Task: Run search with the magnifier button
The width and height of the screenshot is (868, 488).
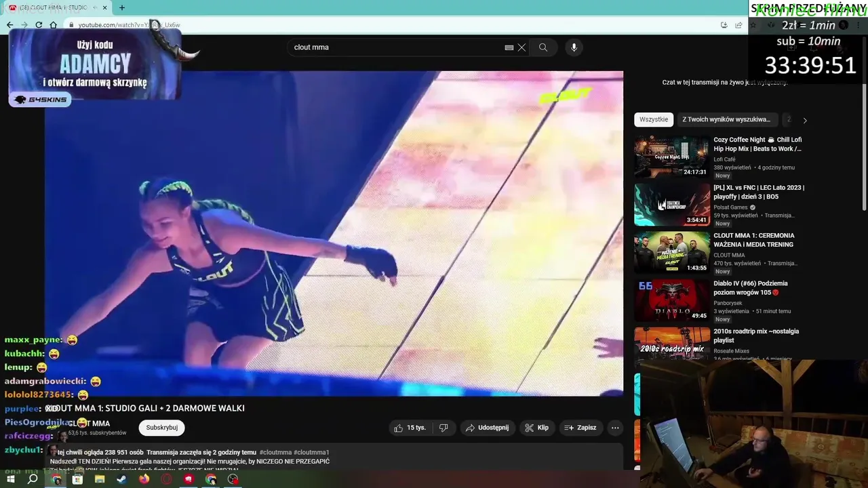Action: (543, 47)
